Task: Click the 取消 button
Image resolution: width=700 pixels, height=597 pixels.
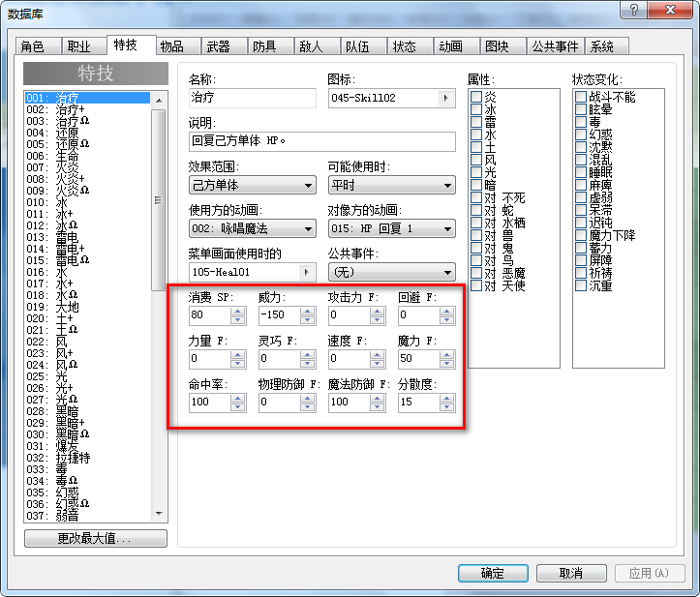Action: coord(571,574)
